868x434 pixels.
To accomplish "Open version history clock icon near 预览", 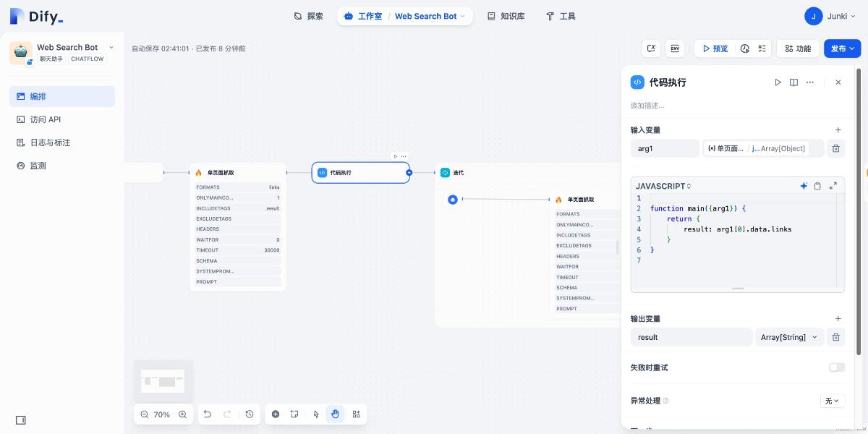I will [745, 48].
